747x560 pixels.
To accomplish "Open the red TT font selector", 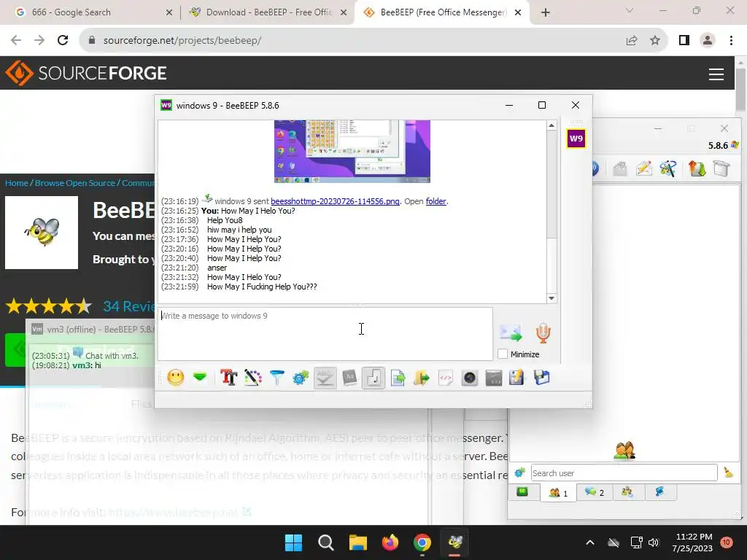I will point(228,378).
